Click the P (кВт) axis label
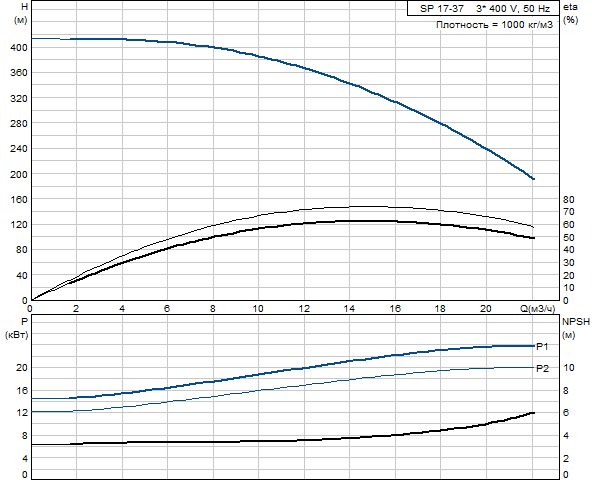This screenshot has width=592, height=480. [17, 328]
